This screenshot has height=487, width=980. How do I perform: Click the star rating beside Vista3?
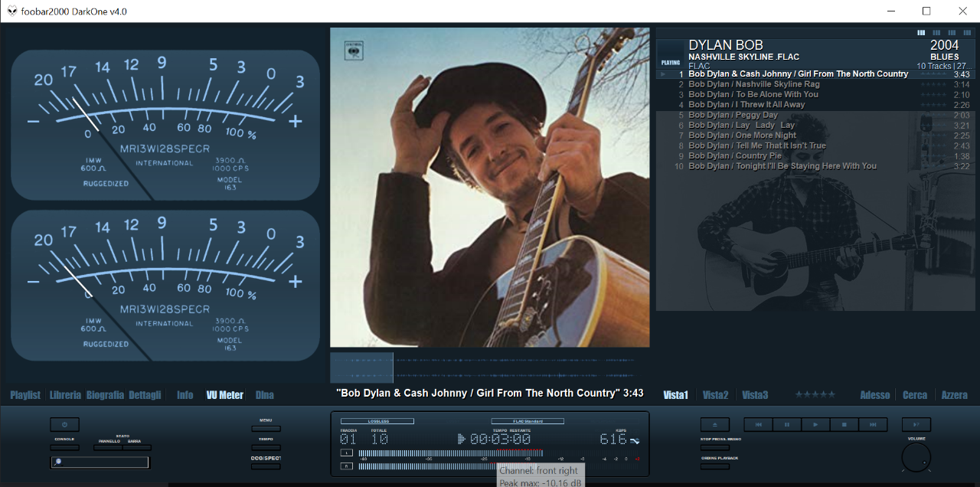pyautogui.click(x=815, y=394)
